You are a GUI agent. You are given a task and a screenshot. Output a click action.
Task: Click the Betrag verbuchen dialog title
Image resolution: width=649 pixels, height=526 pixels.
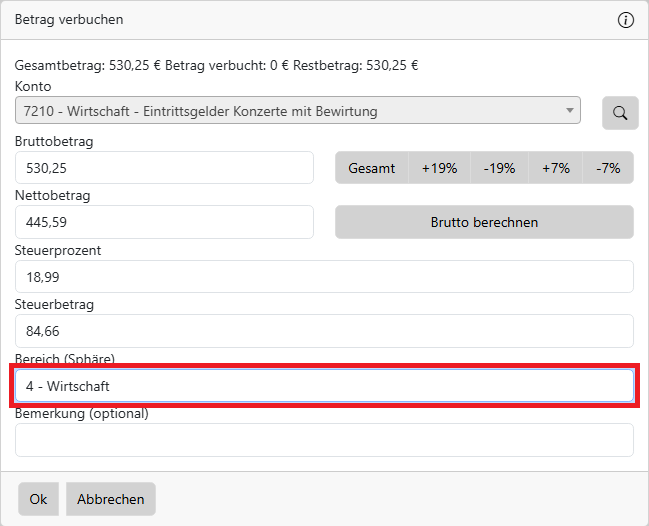[x=69, y=20]
